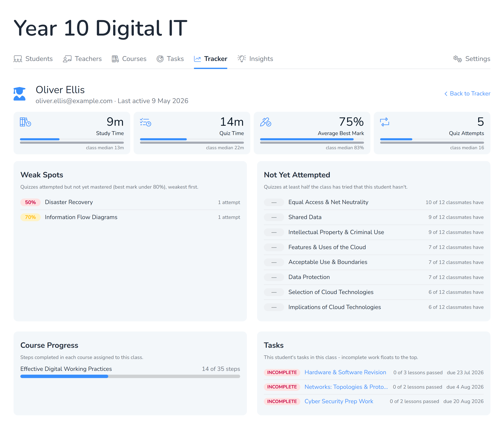Select the Tracker tab
The height and width of the screenshot is (439, 504).
(x=210, y=59)
